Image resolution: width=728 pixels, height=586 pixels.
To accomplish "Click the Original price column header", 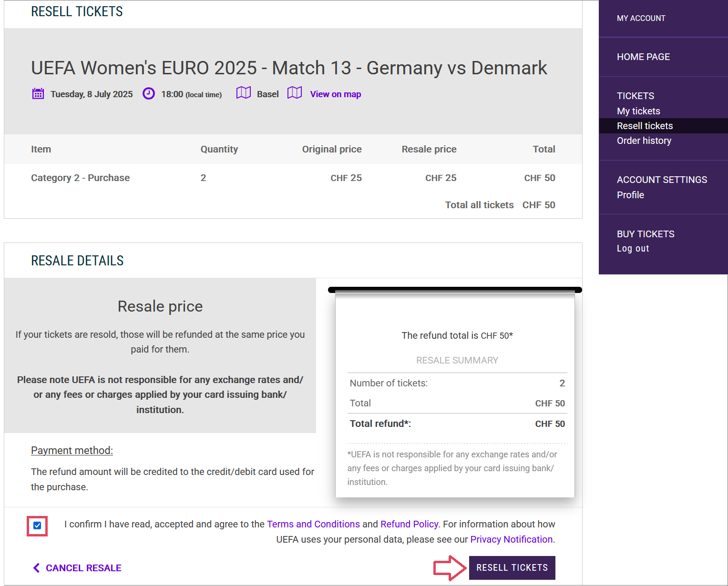I will (x=332, y=149).
